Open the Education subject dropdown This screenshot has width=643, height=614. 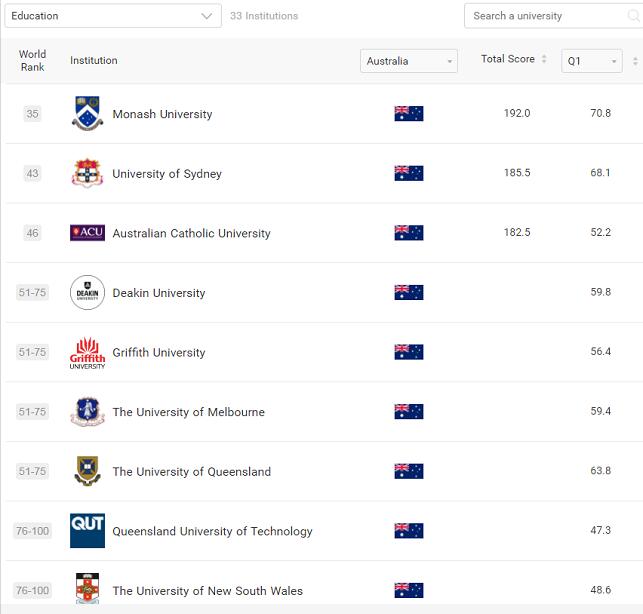pyautogui.click(x=111, y=16)
